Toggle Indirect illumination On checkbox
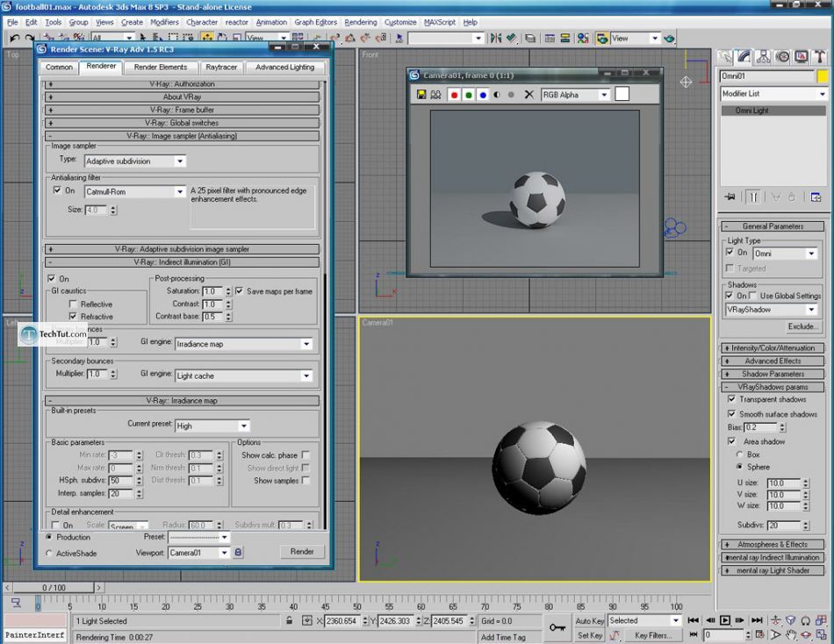Viewport: 834px width, 644px height. click(52, 278)
